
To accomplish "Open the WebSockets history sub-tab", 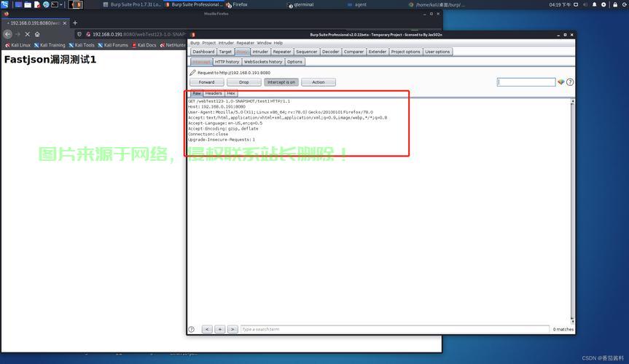I will [263, 62].
